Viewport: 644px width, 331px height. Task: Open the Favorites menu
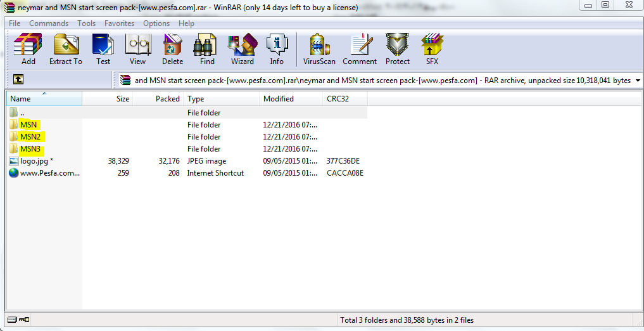[119, 23]
